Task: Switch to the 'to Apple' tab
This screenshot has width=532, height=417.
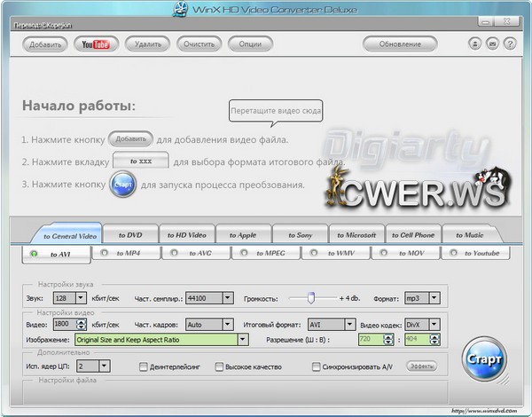Action: [243, 235]
